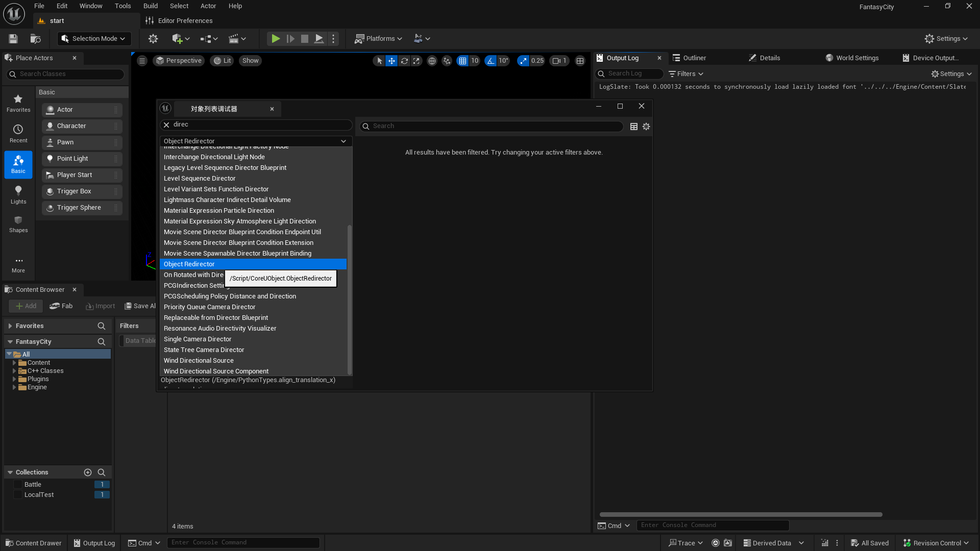
Task: Open the project settings gear in toolbar
Action: 153,39
